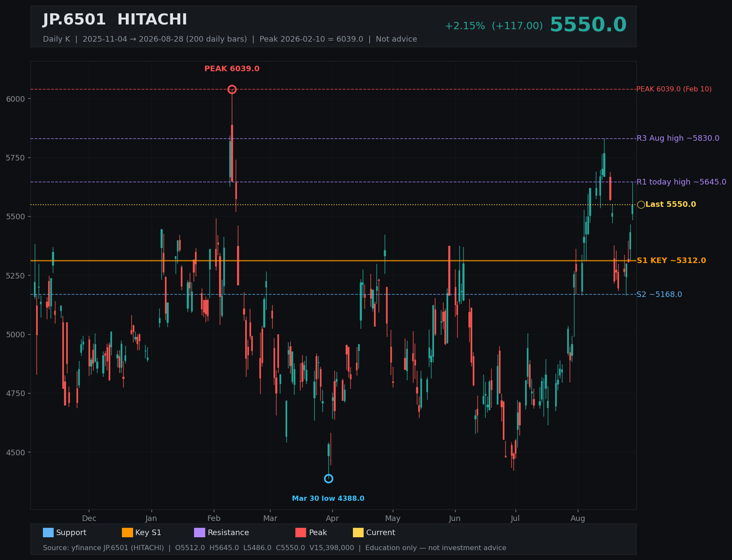The height and width of the screenshot is (560, 732).
Task: Click the large 5550.0 price in header
Action: (588, 25)
